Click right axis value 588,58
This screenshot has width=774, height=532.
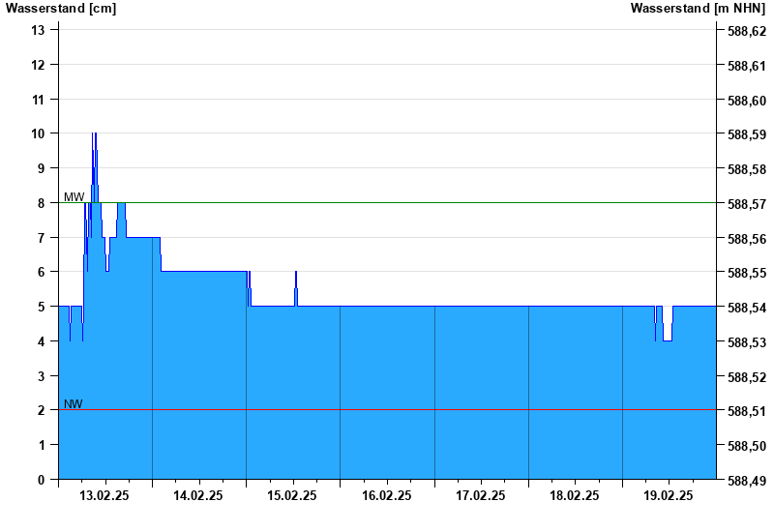click(747, 169)
